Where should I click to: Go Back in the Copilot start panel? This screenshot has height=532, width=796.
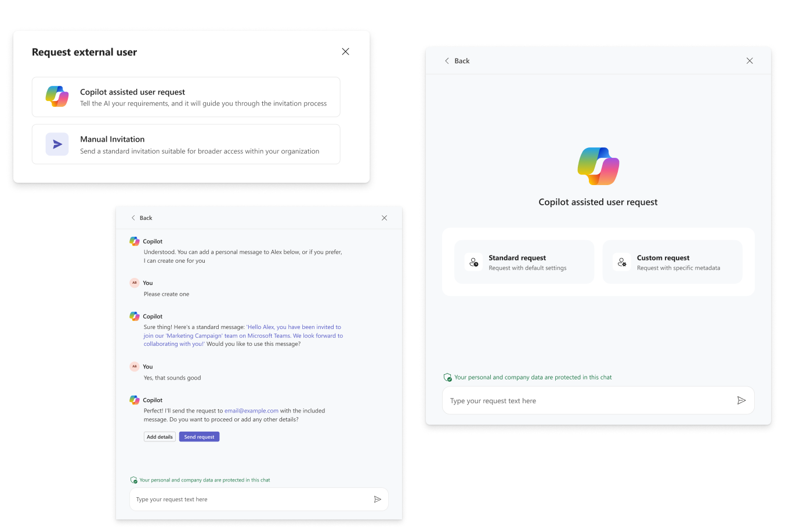coord(457,61)
